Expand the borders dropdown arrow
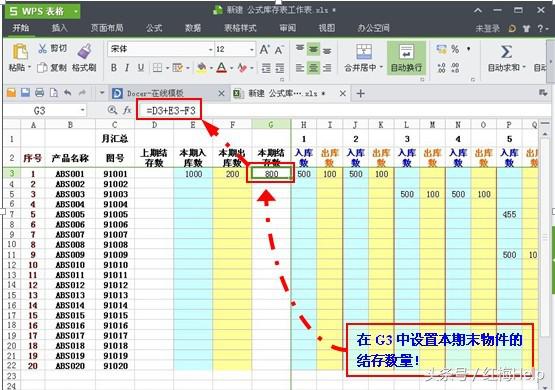The height and width of the screenshot is (390, 555). 167,68
